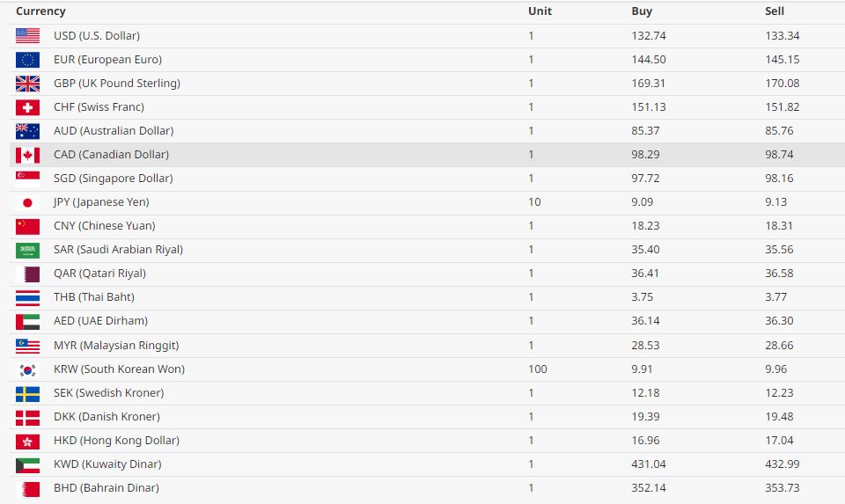Select the Japan flag icon
Viewport: 845px width, 504px height.
tap(27, 202)
